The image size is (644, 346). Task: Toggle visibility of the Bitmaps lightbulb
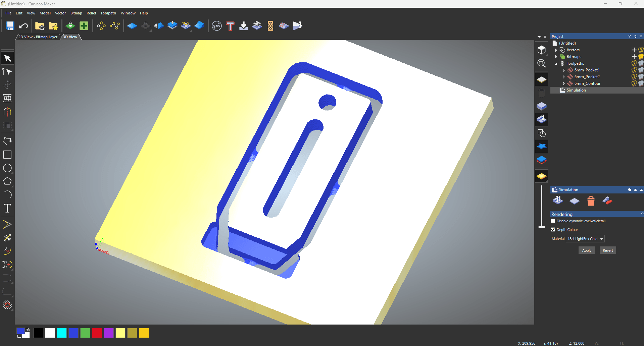pos(641,56)
